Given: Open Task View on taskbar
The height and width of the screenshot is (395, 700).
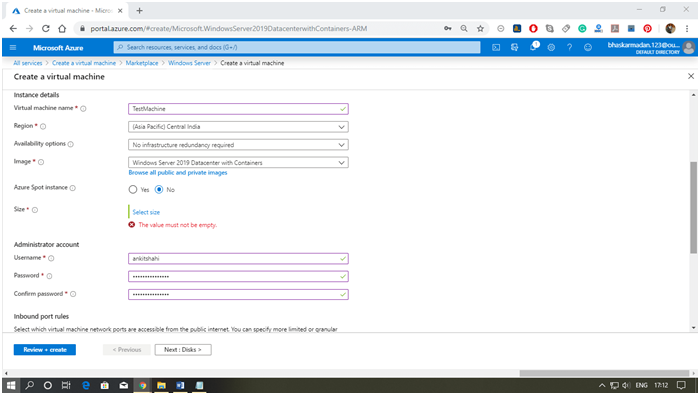Looking at the screenshot, I should (66, 385).
